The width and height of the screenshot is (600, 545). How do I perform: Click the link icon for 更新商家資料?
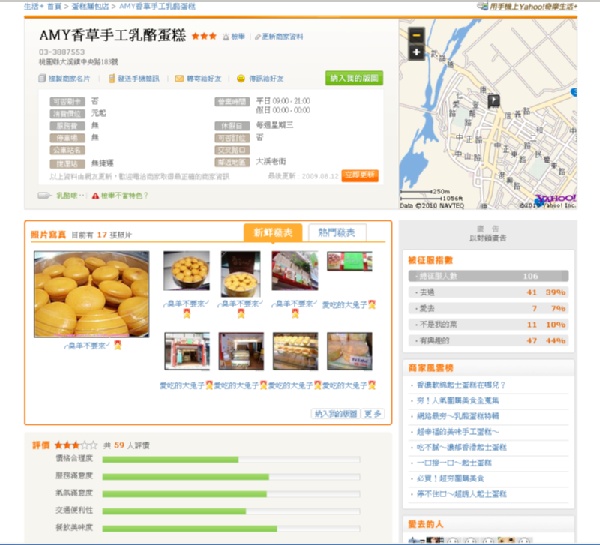(x=258, y=37)
